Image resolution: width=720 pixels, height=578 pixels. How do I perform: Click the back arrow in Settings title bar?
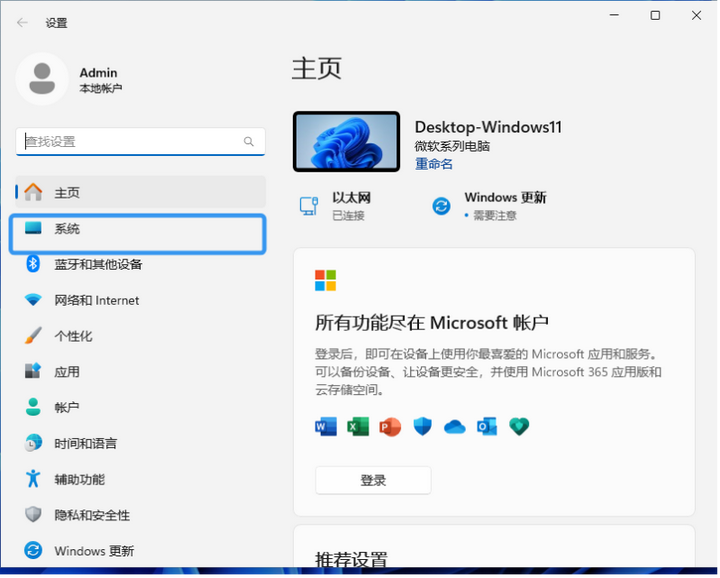click(x=22, y=22)
